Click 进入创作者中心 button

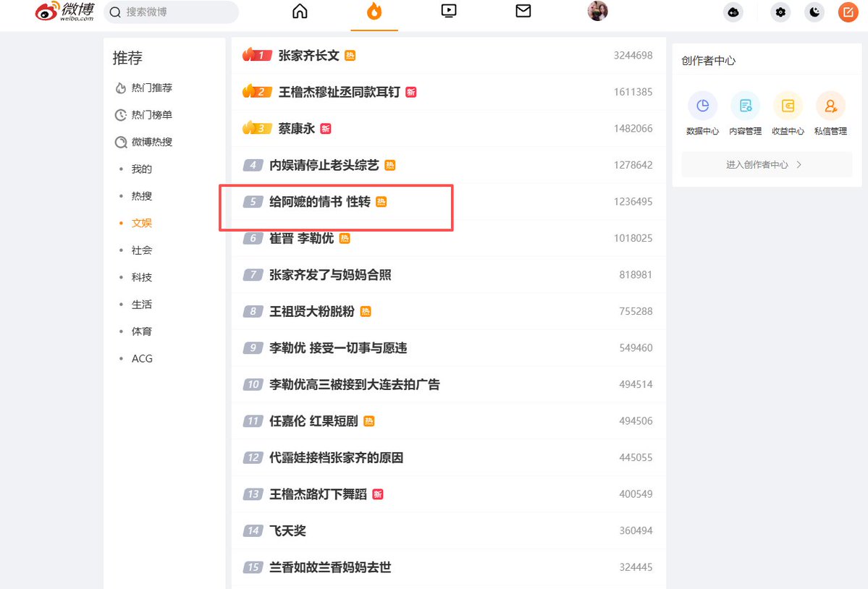[767, 165]
